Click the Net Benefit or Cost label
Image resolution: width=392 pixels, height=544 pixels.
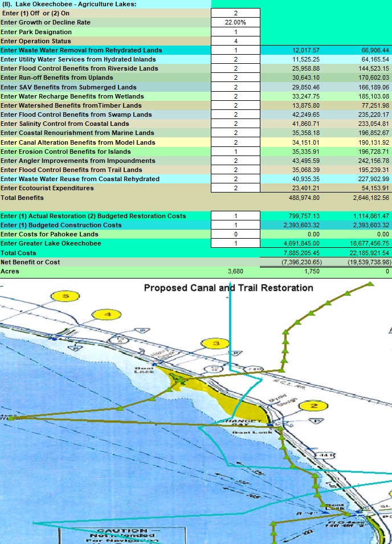[30, 262]
